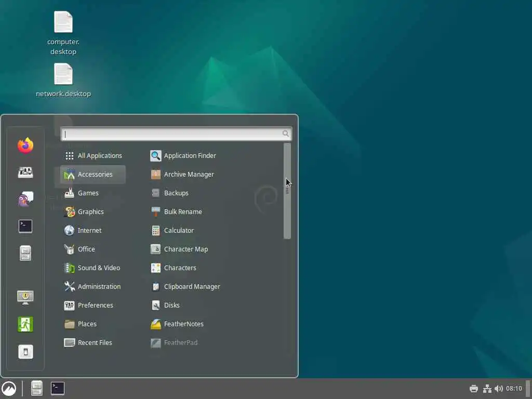Open the Sound & Video category
Image resolution: width=532 pixels, height=399 pixels.
click(x=93, y=268)
